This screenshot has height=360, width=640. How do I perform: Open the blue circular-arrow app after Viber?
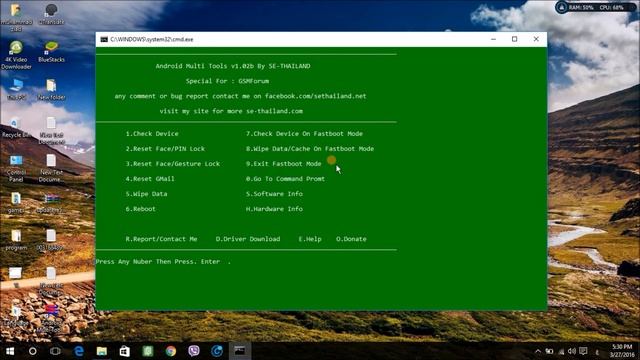(217, 351)
